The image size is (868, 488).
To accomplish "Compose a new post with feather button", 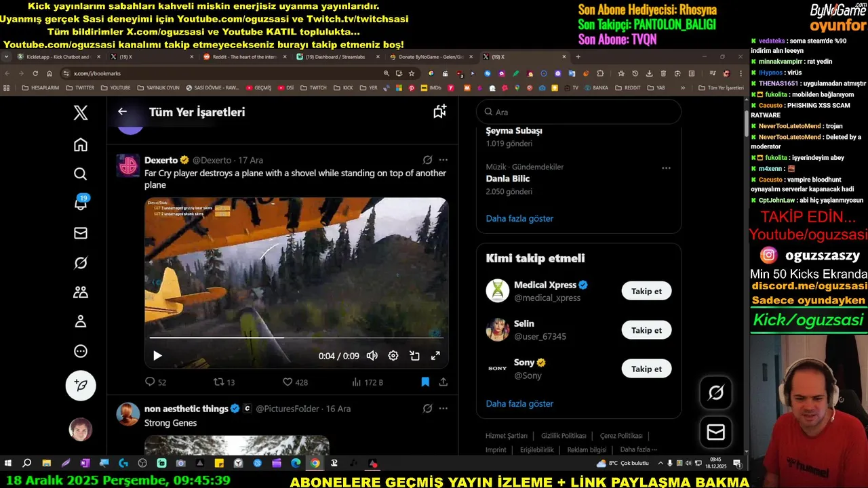I will (81, 385).
